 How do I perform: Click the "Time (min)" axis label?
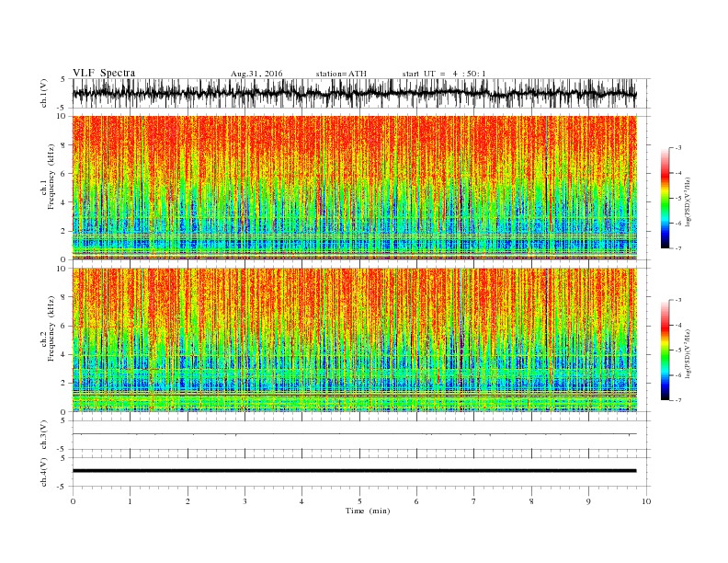point(368,511)
